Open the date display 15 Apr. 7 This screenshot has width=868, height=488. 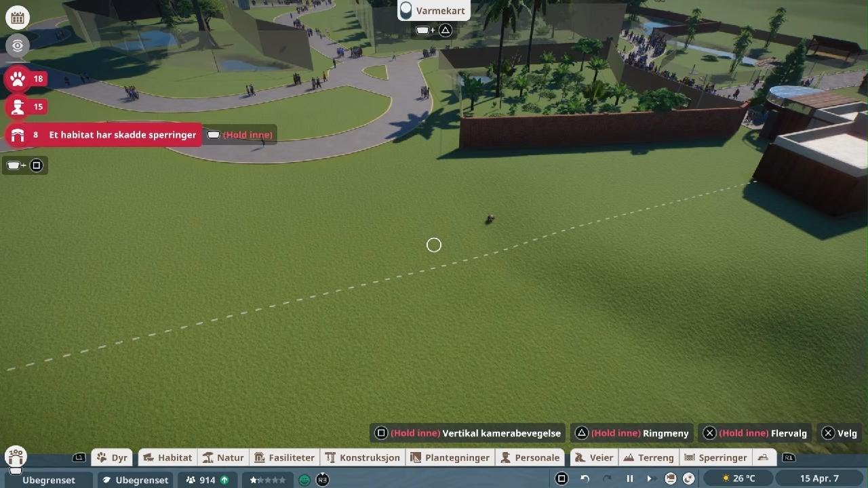click(x=819, y=479)
